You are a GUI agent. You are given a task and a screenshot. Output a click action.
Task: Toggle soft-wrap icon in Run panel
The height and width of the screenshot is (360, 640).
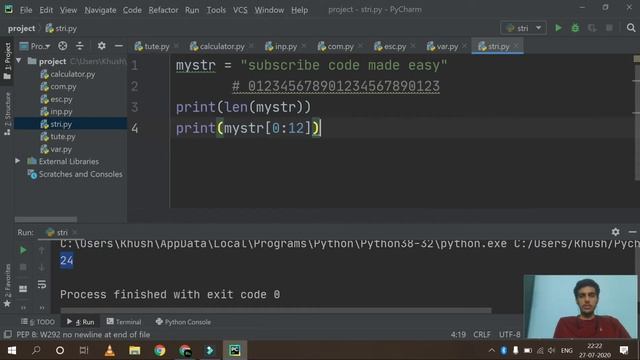tap(42, 284)
